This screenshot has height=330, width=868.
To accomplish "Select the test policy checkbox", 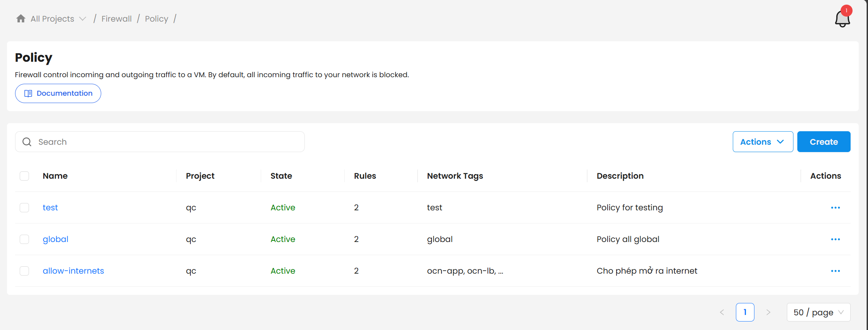I will click(24, 208).
